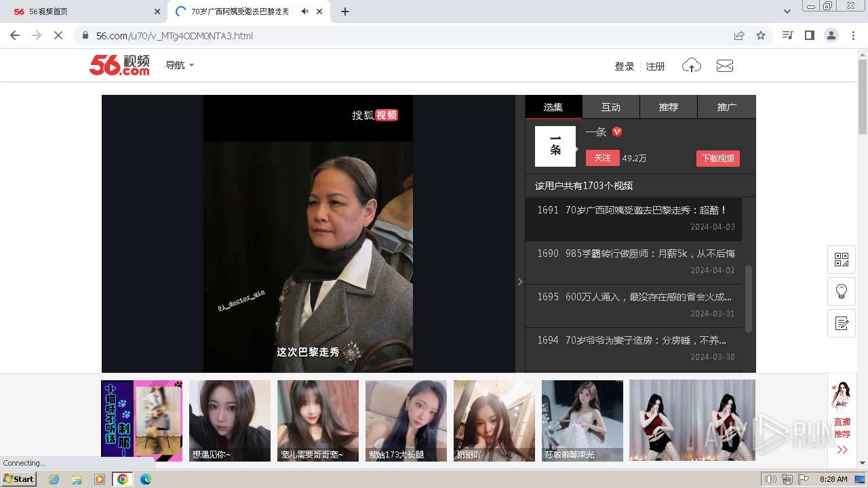Click the address bar URL

pos(174,36)
